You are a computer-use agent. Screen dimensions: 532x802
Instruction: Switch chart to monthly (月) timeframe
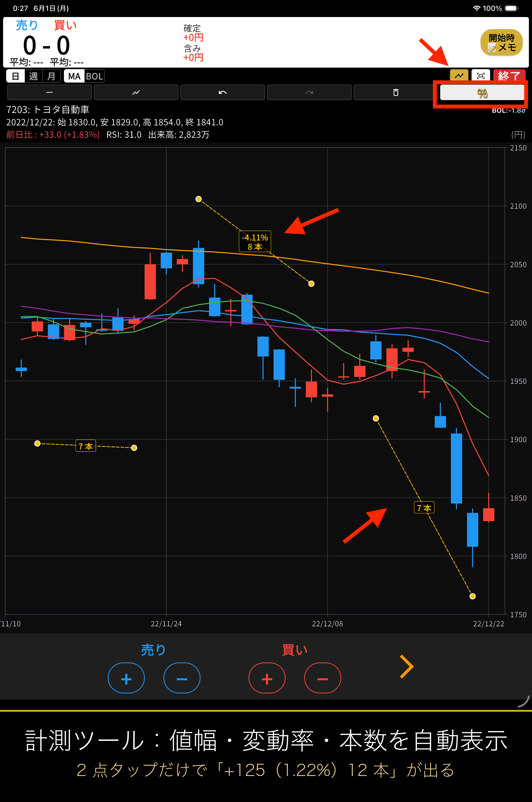click(51, 76)
